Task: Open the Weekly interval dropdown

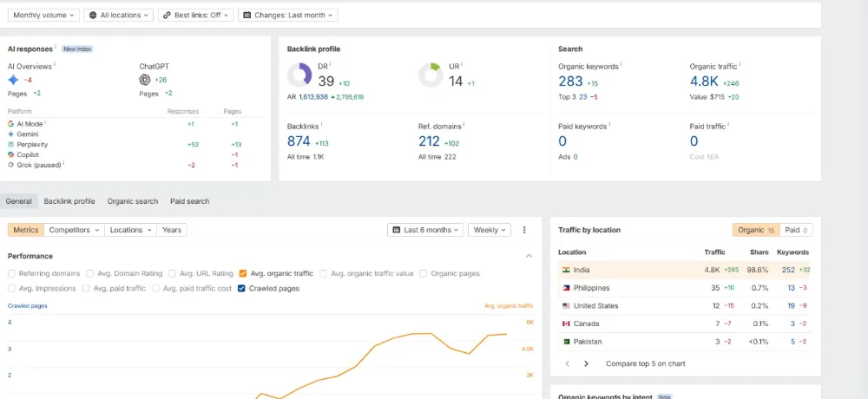Action: pos(490,230)
